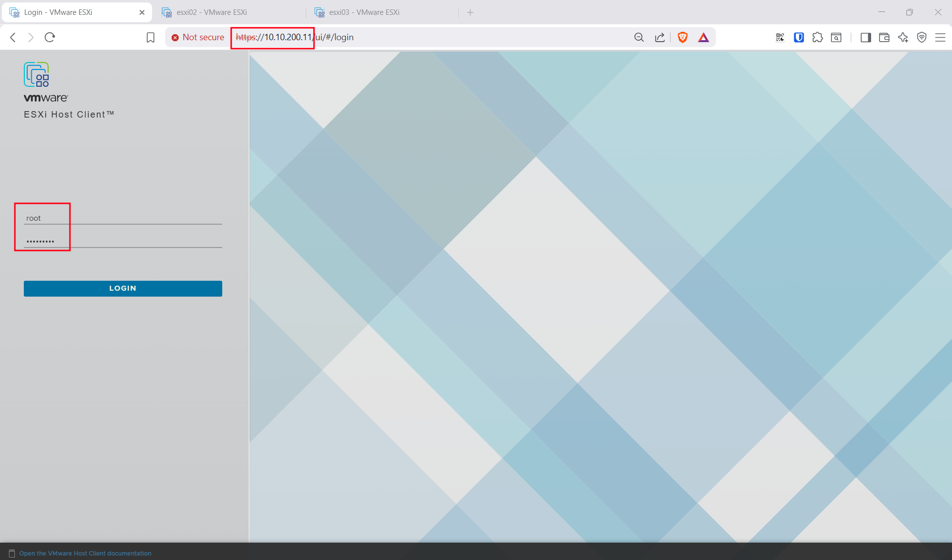Open a new browser tab
Image resolution: width=952 pixels, height=560 pixels.
[470, 12]
